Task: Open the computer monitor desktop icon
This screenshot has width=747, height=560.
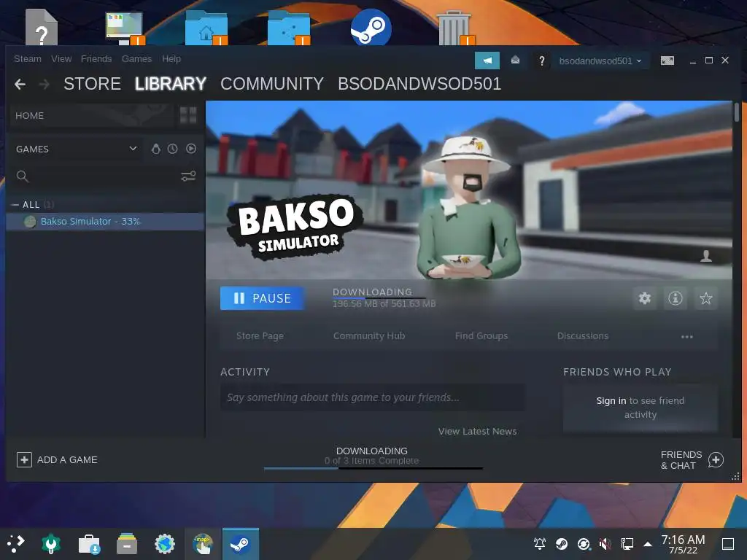Action: (125, 28)
